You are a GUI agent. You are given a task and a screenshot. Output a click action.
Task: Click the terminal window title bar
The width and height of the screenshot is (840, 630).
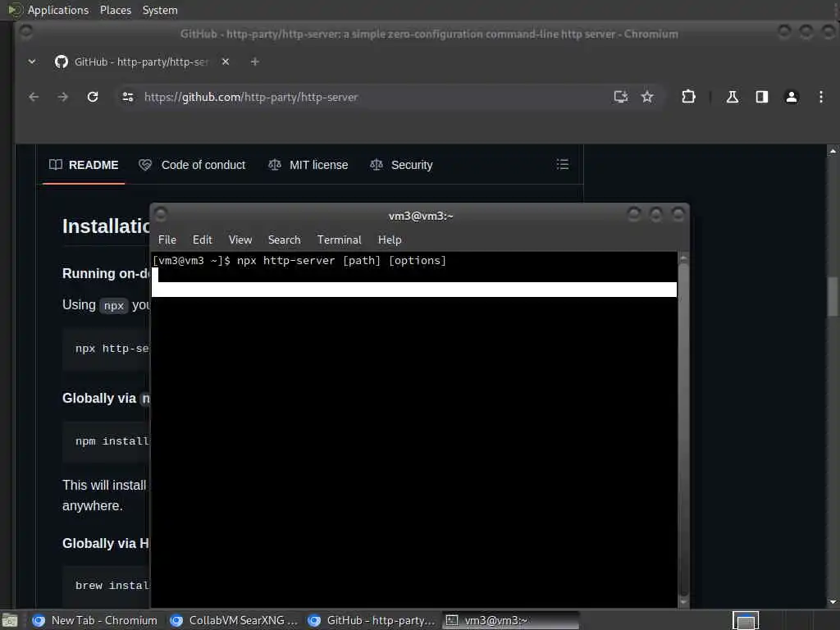coord(421,216)
